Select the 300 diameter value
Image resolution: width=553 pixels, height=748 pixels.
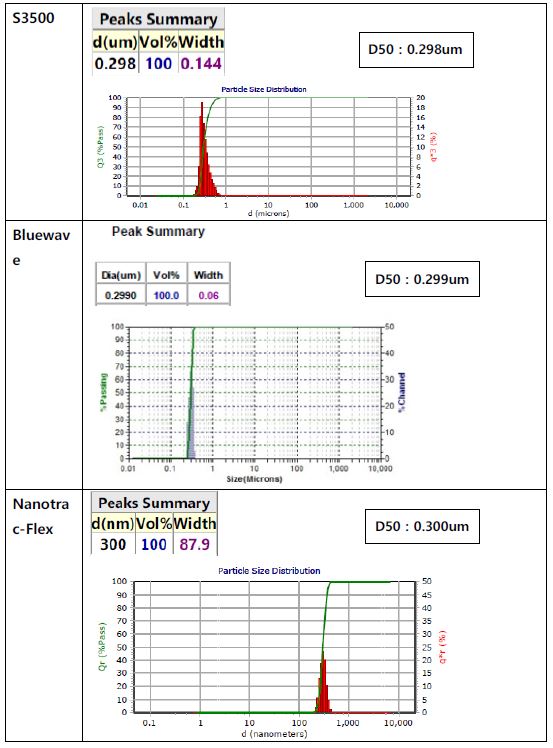[113, 544]
